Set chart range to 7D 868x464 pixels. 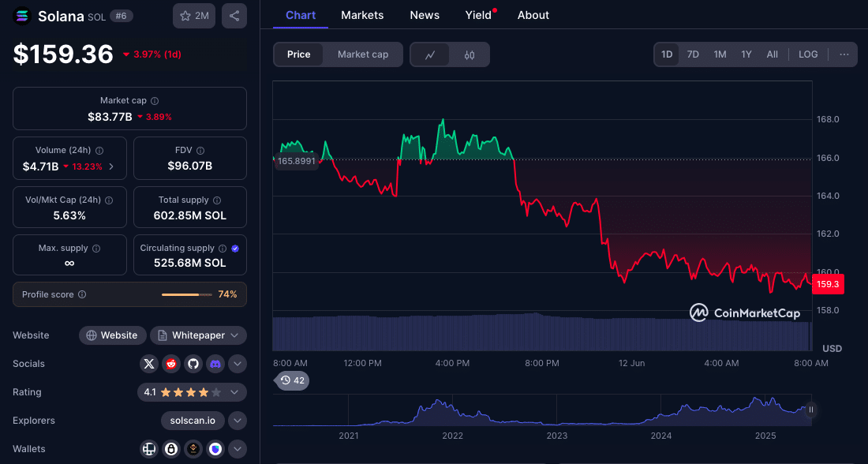[693, 54]
